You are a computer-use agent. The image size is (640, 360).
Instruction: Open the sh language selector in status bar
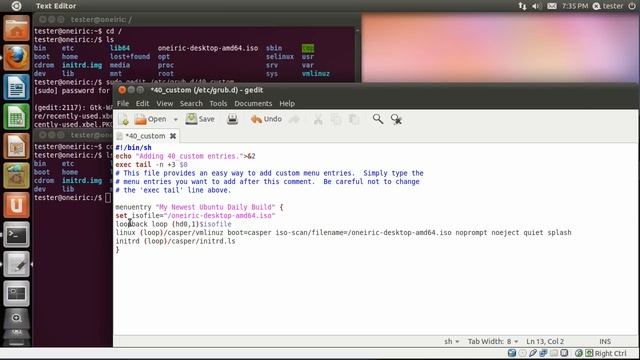coord(451,341)
